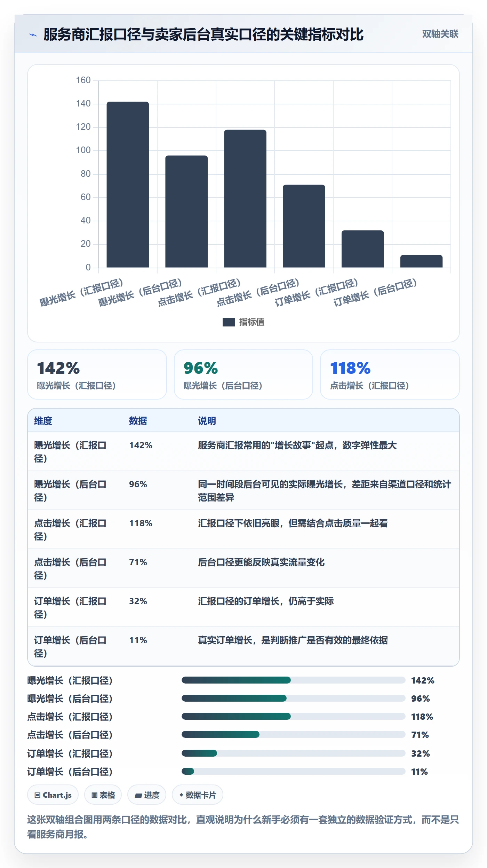Select the 表格 tag chip
This screenshot has height=868, width=487.
click(103, 795)
